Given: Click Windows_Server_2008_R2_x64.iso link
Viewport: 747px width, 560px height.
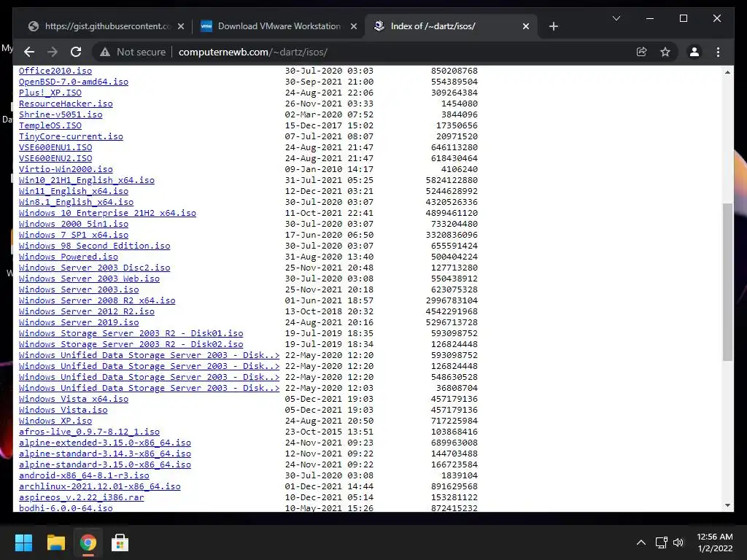Looking at the screenshot, I should (x=97, y=301).
